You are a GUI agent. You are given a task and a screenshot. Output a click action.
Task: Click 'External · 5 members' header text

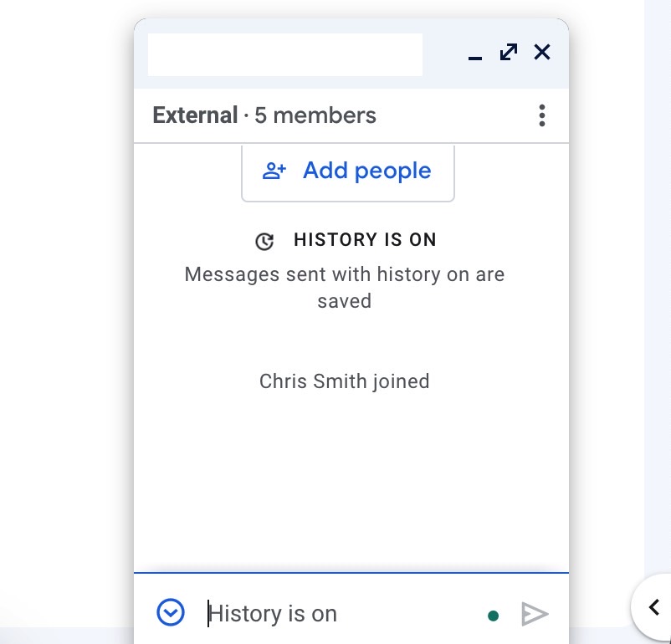[264, 115]
